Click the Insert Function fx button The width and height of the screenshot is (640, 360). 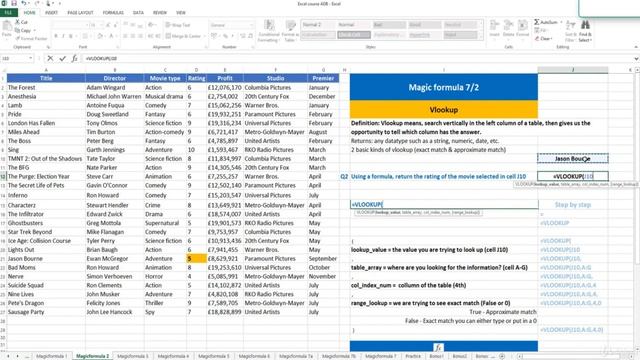point(74,59)
